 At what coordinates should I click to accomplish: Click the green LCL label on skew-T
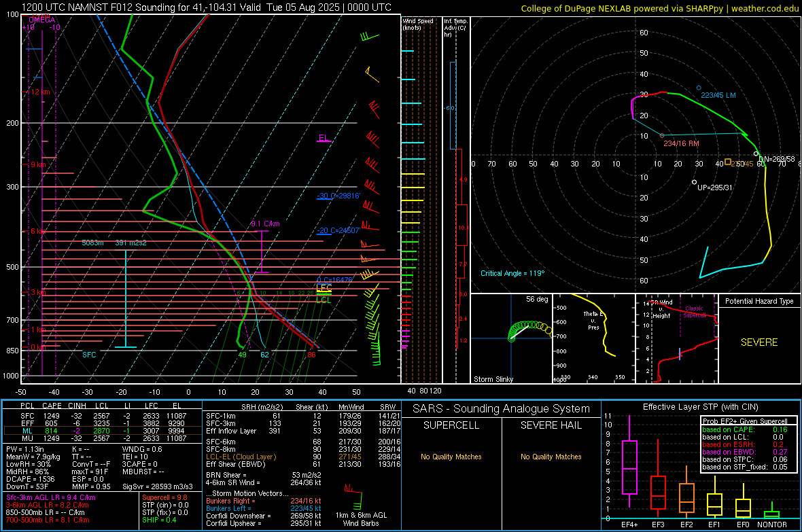click(x=324, y=300)
